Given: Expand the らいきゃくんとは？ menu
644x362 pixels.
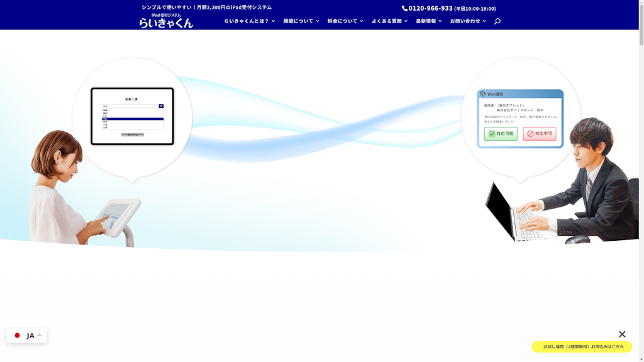Looking at the screenshot, I should pos(249,21).
